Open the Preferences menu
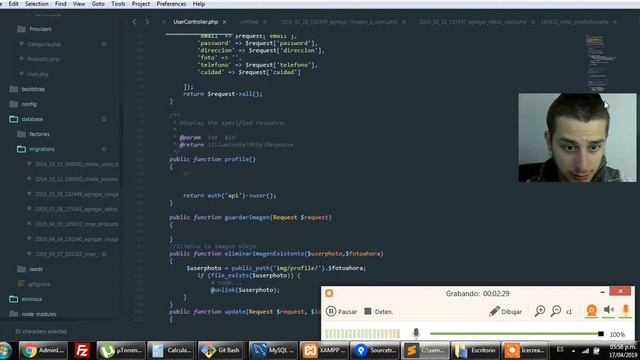This screenshot has width=640, height=360. click(171, 4)
